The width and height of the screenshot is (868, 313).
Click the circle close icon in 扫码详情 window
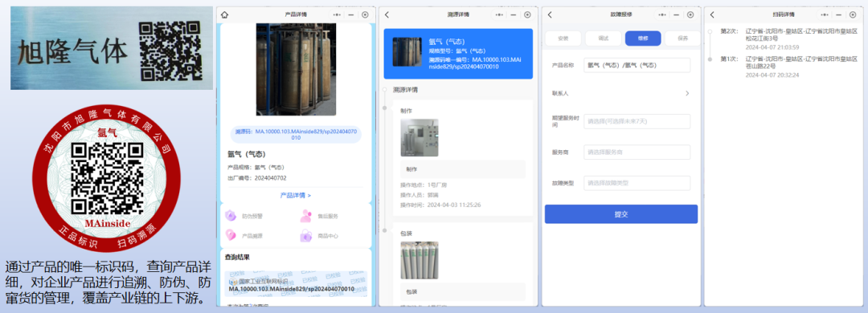853,15
